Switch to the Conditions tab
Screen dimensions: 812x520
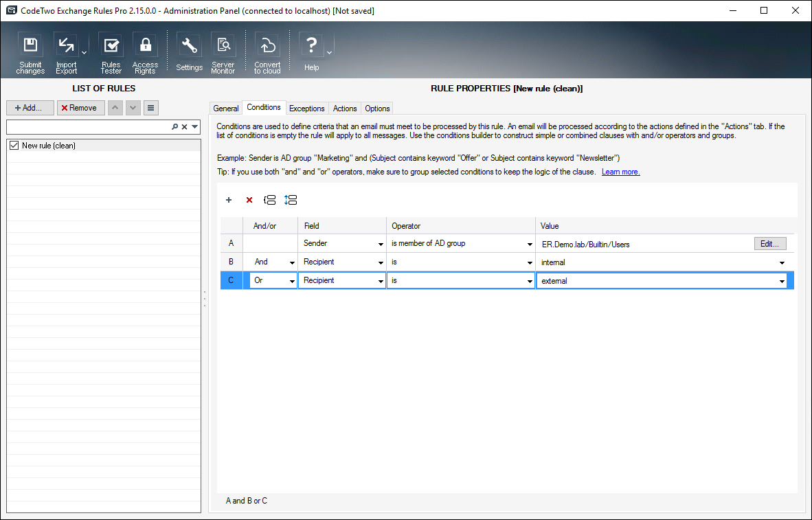point(264,107)
